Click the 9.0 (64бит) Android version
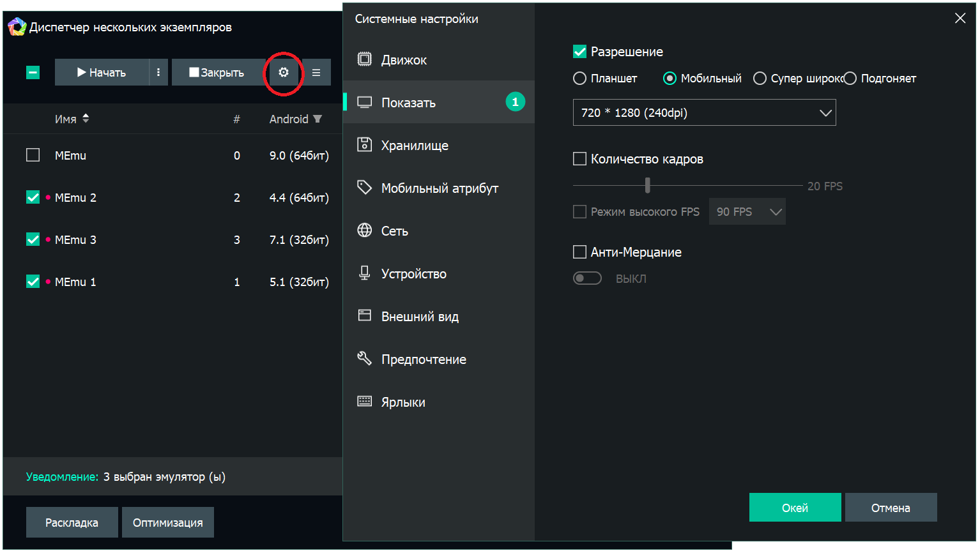 click(x=299, y=155)
